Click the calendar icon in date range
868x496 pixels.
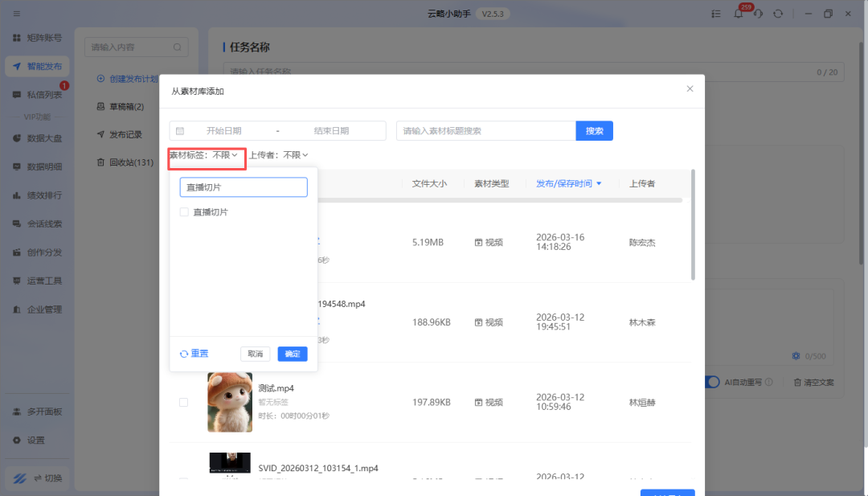[x=180, y=130]
